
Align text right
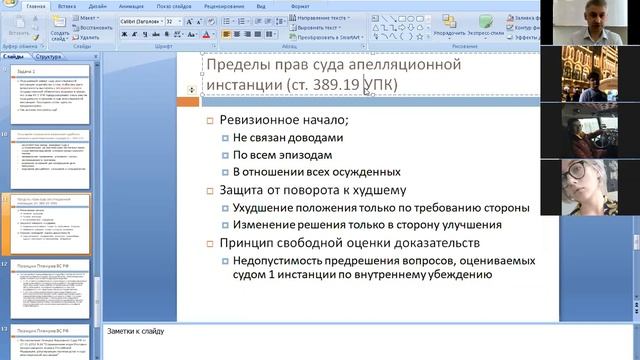point(247,34)
